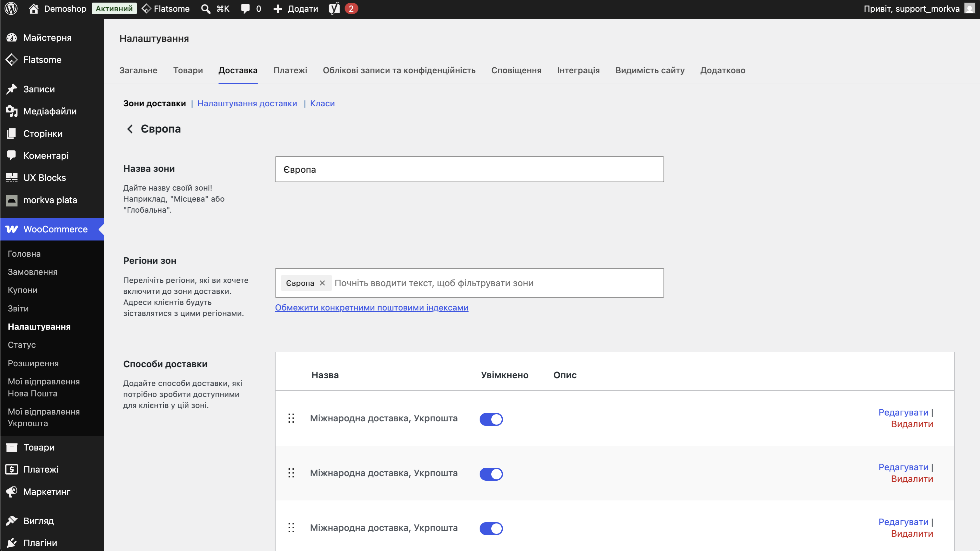This screenshot has height=551, width=980.
Task: Grab drag handle of third shipping method
Action: (x=291, y=528)
